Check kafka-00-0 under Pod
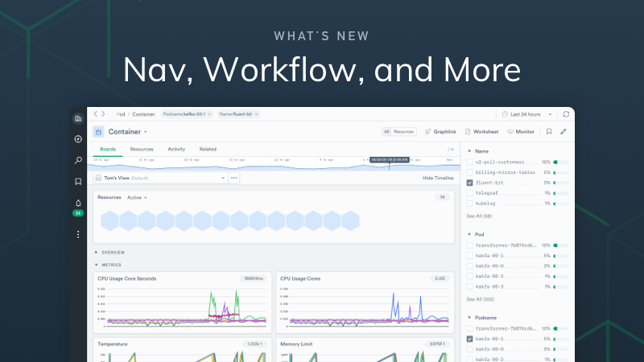The image size is (644, 362). point(469,266)
